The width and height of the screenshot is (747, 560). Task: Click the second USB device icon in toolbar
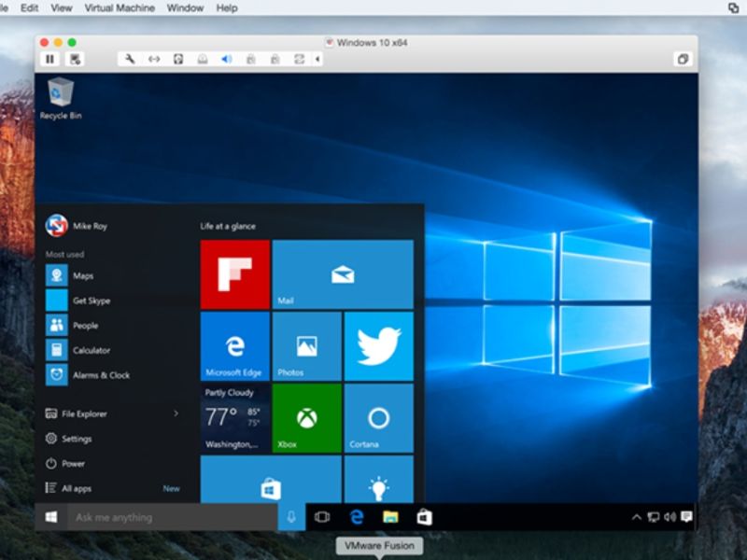coord(275,59)
